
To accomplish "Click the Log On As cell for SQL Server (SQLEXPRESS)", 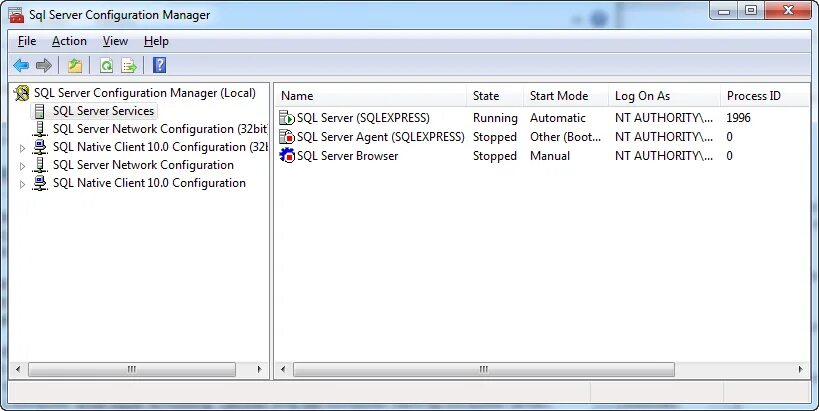I will (664, 118).
